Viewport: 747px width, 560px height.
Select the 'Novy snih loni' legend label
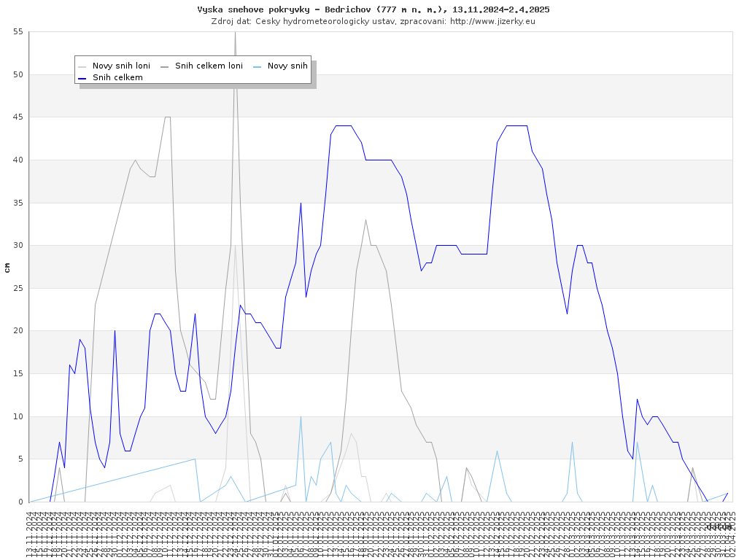[x=121, y=66]
